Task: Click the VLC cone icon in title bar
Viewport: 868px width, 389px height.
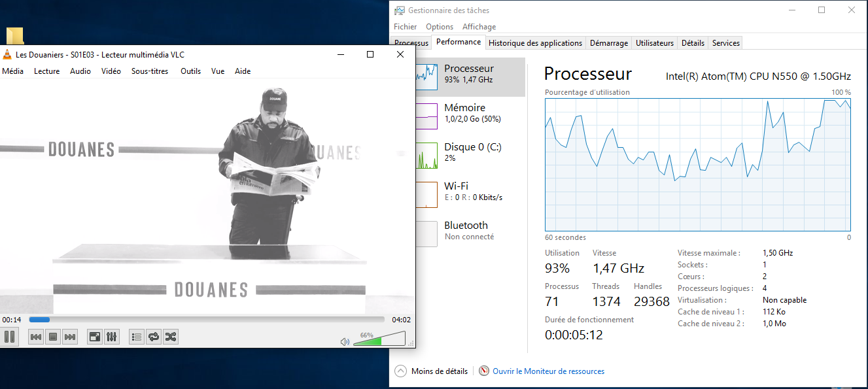Action: coord(7,54)
